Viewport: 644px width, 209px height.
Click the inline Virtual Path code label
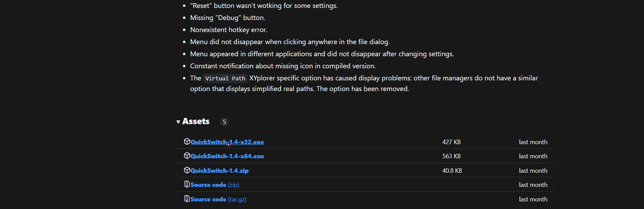pyautogui.click(x=225, y=78)
